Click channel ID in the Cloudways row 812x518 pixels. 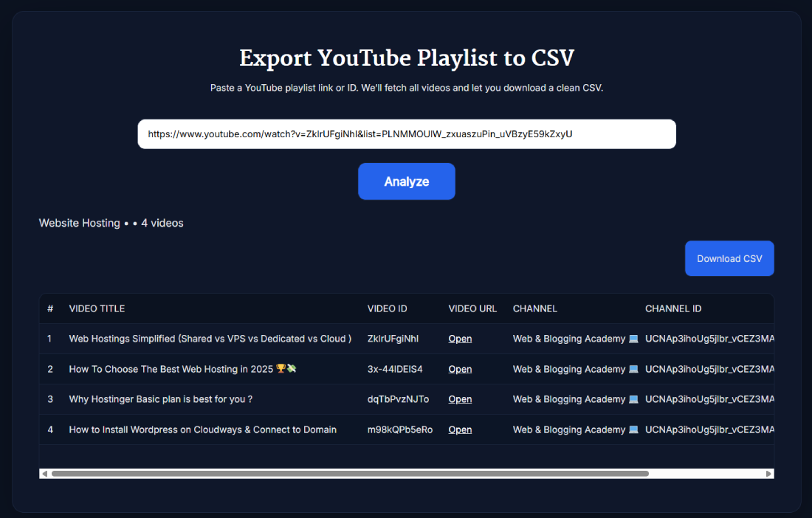[709, 429]
